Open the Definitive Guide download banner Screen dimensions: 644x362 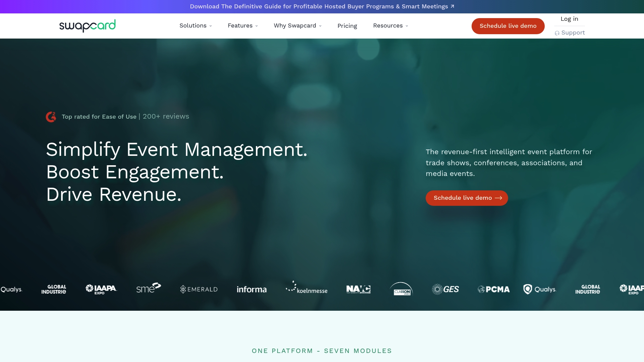[322, 6]
